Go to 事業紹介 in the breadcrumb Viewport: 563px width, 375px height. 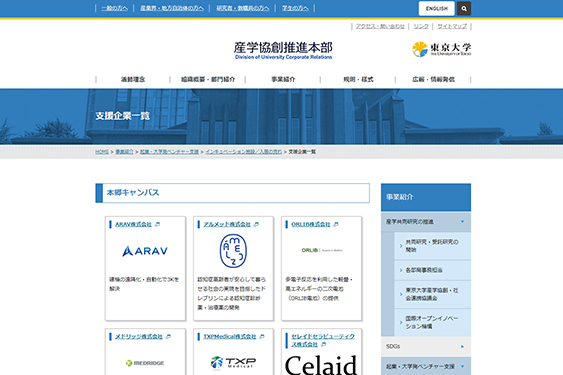click(124, 152)
